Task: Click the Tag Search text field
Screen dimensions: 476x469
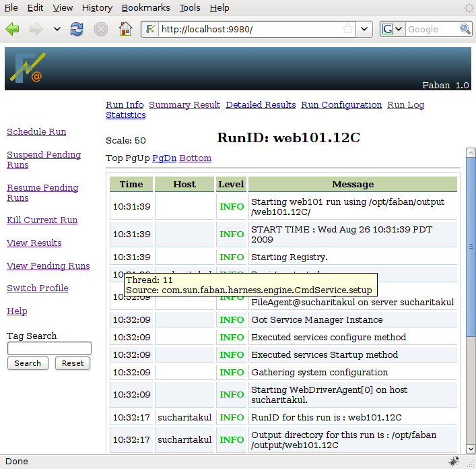Action: 49,348
